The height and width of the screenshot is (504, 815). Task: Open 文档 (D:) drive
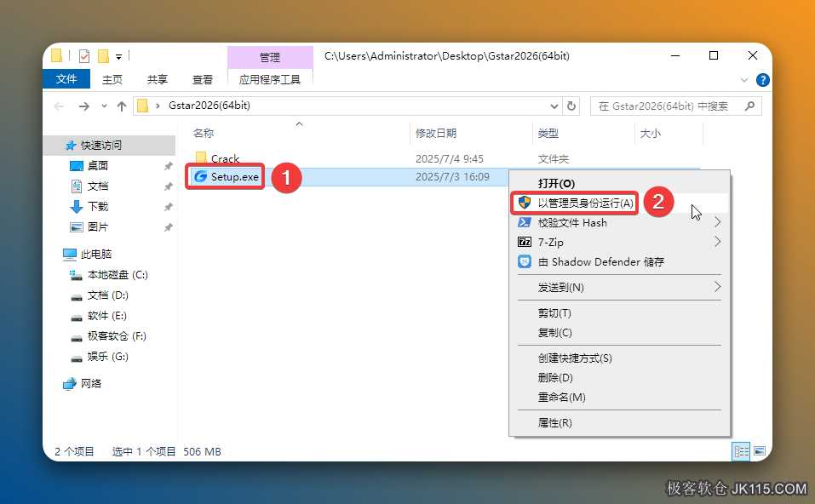tap(107, 295)
